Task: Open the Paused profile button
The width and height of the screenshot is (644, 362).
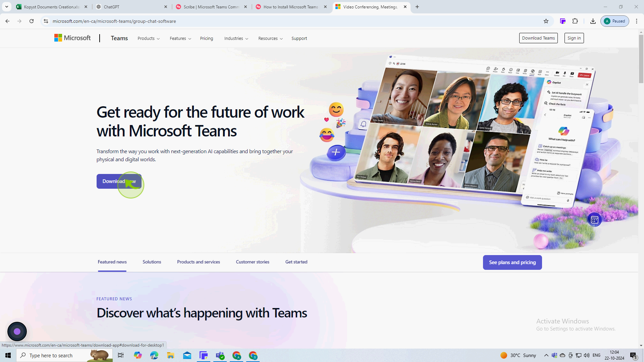Action: (615, 21)
